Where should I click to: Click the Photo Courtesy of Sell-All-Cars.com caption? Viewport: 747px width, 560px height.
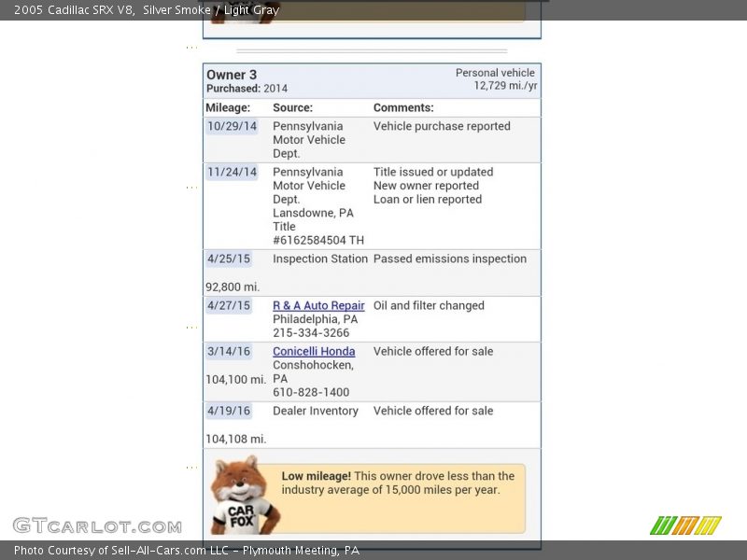click(x=187, y=551)
